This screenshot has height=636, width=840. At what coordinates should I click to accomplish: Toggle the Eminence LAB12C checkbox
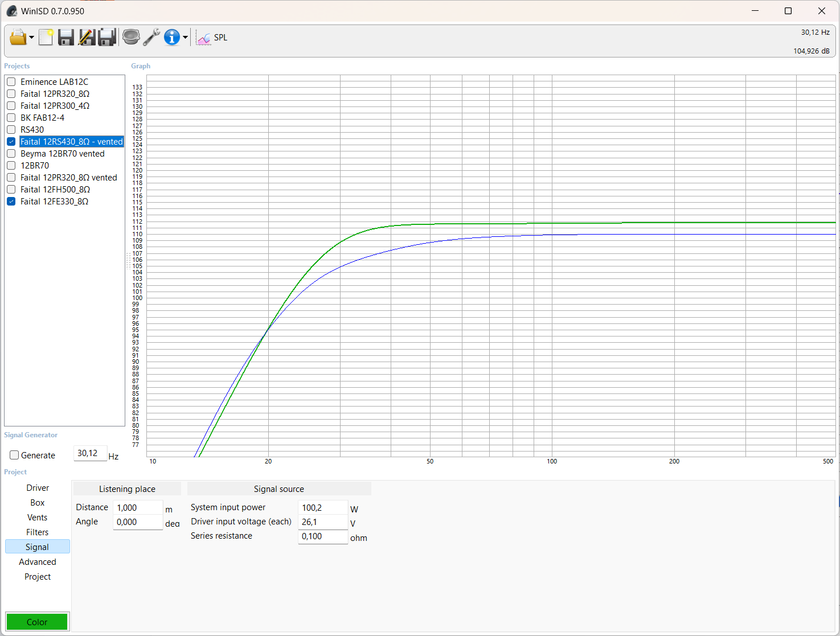click(x=11, y=82)
